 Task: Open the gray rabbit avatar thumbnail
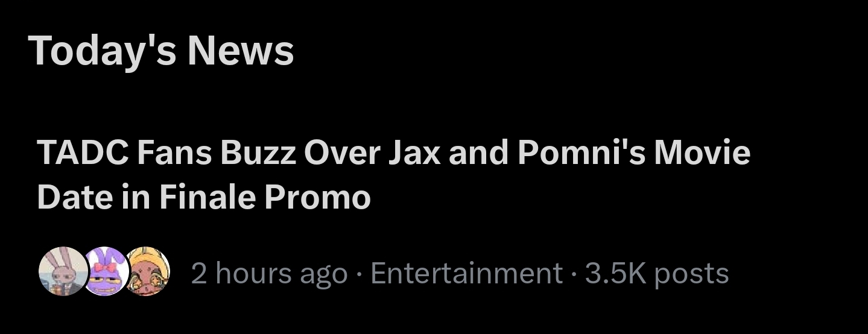(63, 271)
